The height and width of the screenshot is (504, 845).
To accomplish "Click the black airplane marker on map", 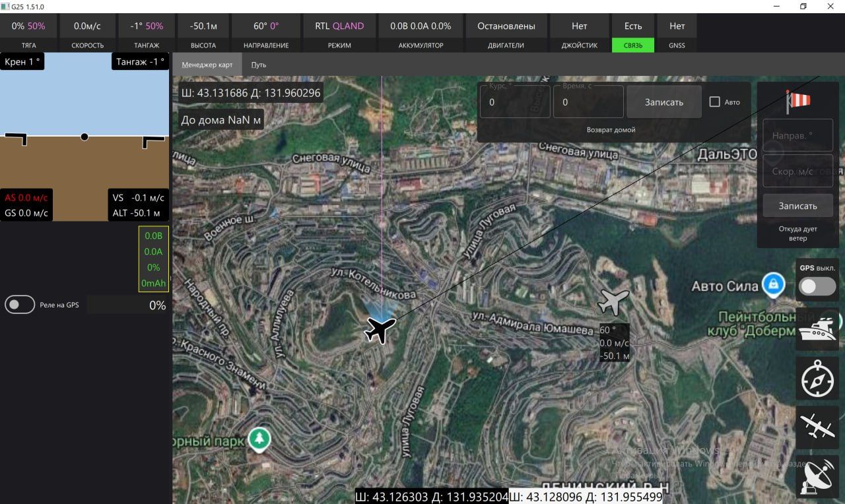I will click(380, 329).
